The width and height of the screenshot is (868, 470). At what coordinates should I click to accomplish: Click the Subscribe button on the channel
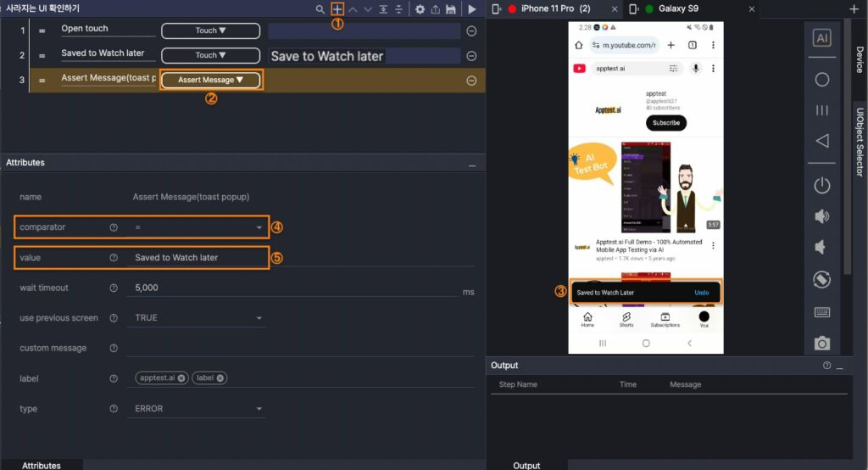(x=666, y=123)
